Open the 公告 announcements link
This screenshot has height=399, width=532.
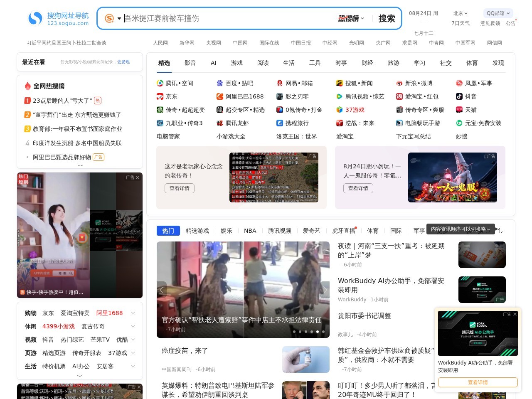[511, 23]
